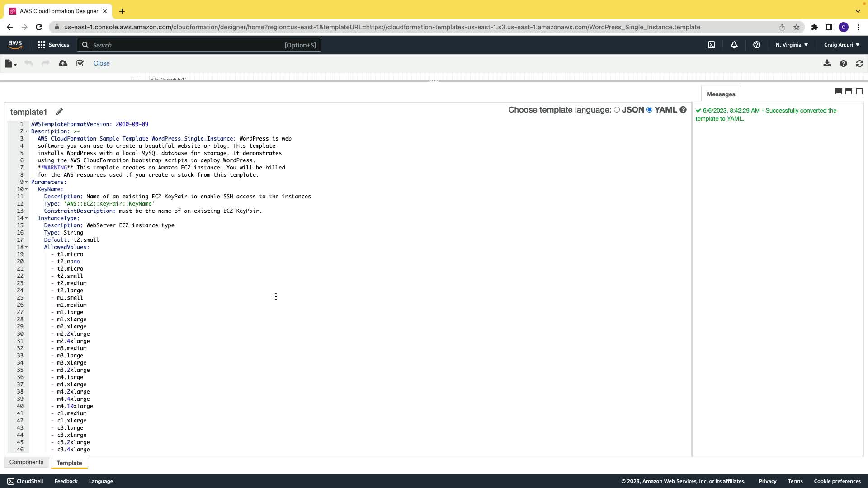Image resolution: width=868 pixels, height=488 pixels.
Task: Switch to the Components tab
Action: (26, 462)
